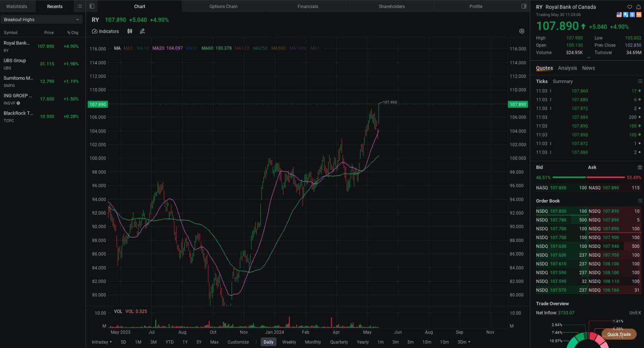Select the Max chart range

click(x=215, y=342)
